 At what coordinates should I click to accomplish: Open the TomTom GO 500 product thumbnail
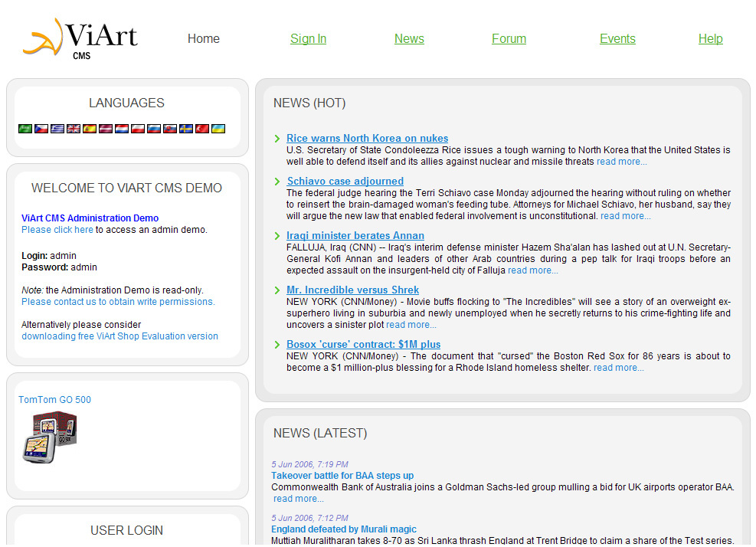tap(50, 437)
